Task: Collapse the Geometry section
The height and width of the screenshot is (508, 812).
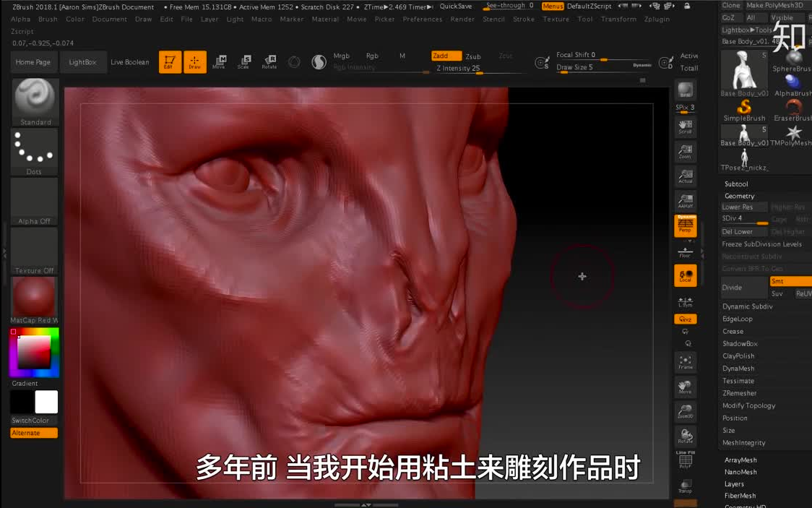Action: pyautogui.click(x=739, y=196)
